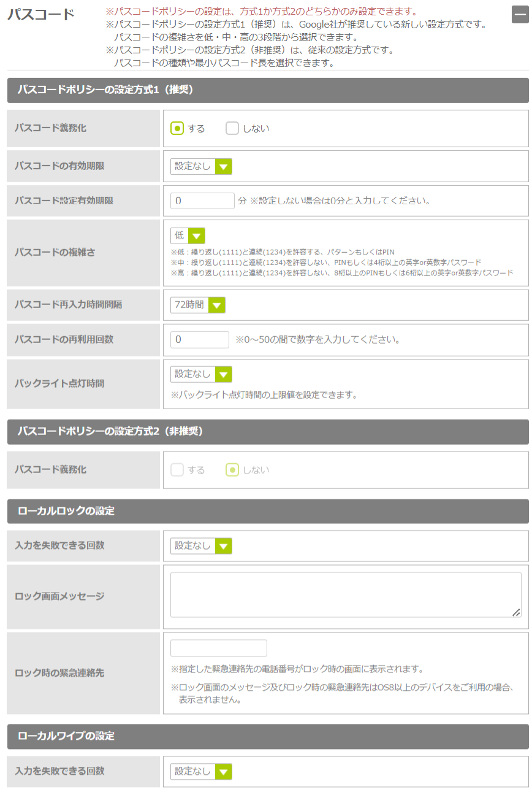Click the パスコード設定有効期限 minutes field
This screenshot has height=792, width=532.
[x=202, y=201]
